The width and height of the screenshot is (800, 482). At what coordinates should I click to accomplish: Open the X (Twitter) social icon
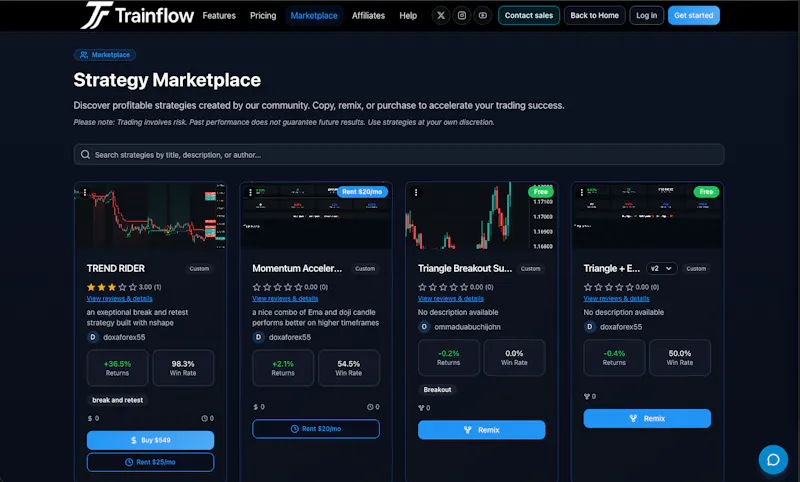[441, 15]
